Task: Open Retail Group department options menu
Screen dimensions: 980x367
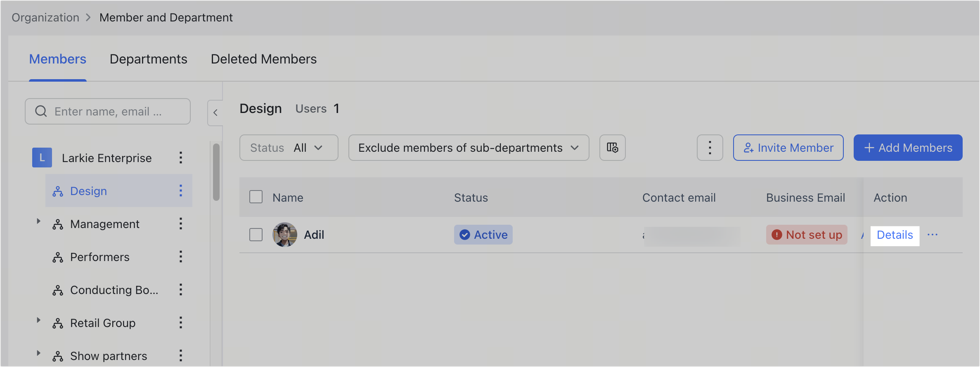Action: click(181, 322)
